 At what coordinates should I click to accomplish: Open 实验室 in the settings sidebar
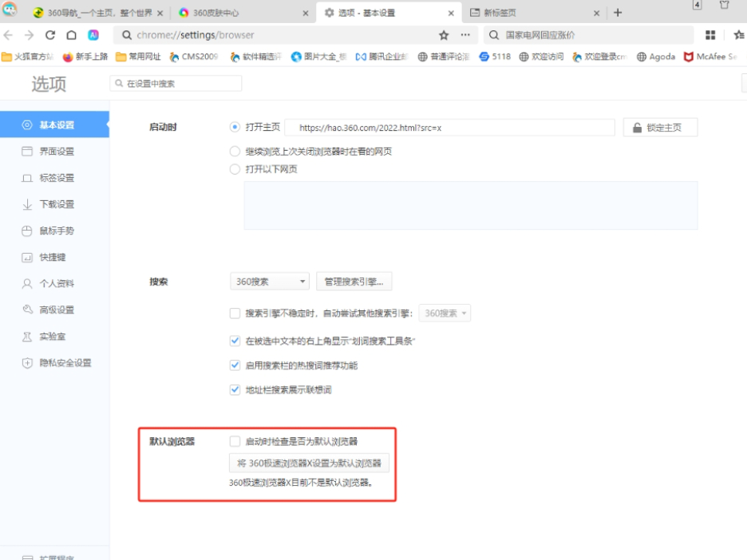click(54, 337)
